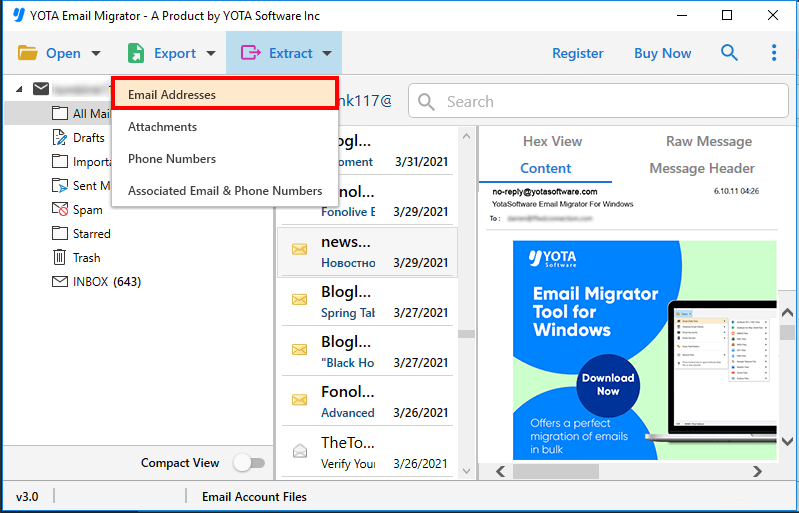Image resolution: width=799 pixels, height=513 pixels.
Task: Collapse the mail account tree node
Action: pos(19,90)
